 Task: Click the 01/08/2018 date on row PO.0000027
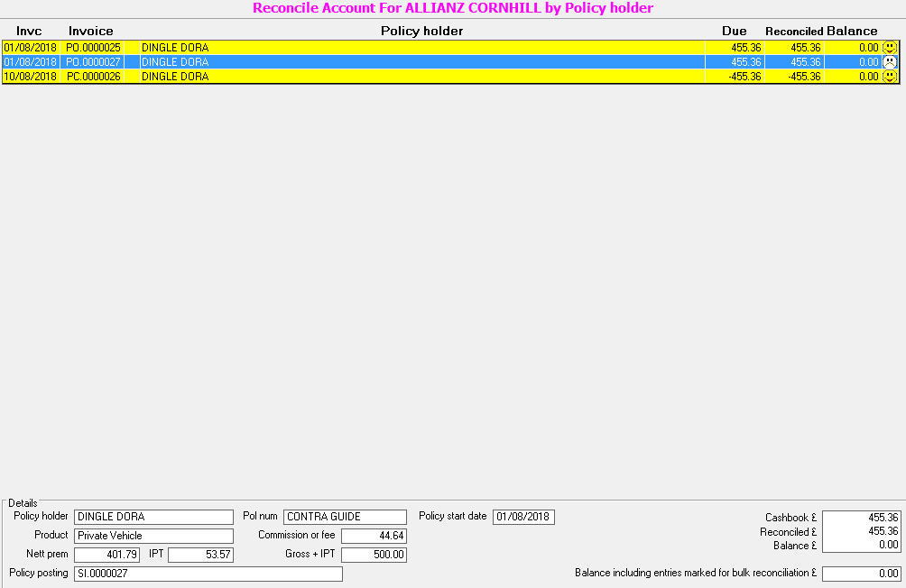31,62
